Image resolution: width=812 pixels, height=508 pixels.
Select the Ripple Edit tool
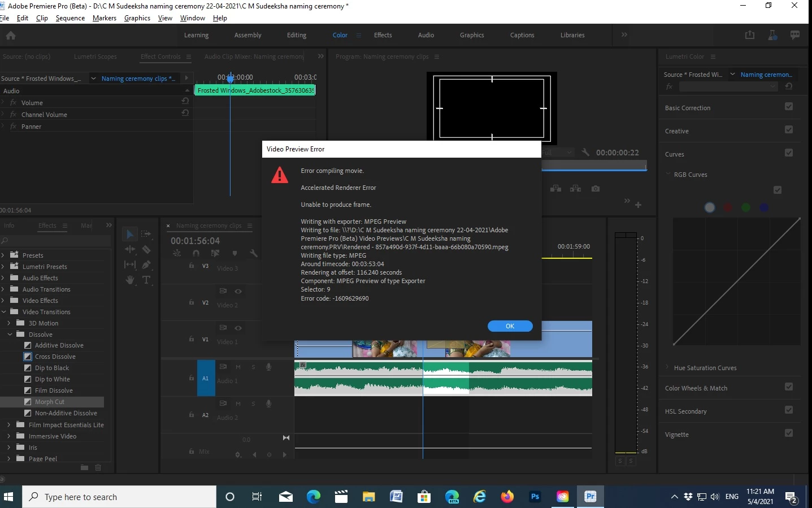tap(130, 249)
